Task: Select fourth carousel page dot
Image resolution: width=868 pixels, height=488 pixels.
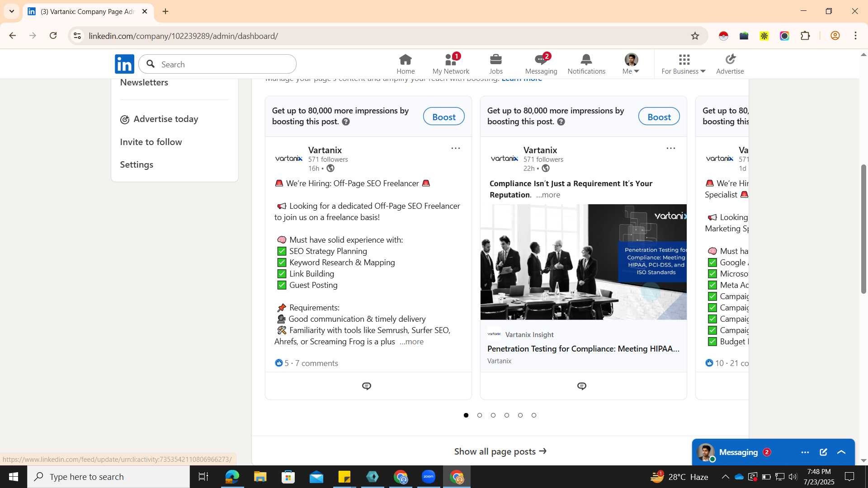Action: coord(507,415)
